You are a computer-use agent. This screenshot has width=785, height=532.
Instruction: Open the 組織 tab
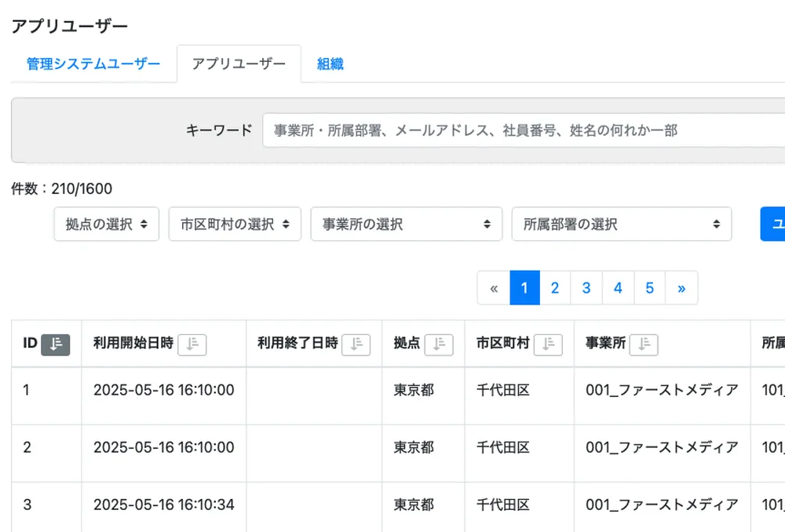[330, 64]
